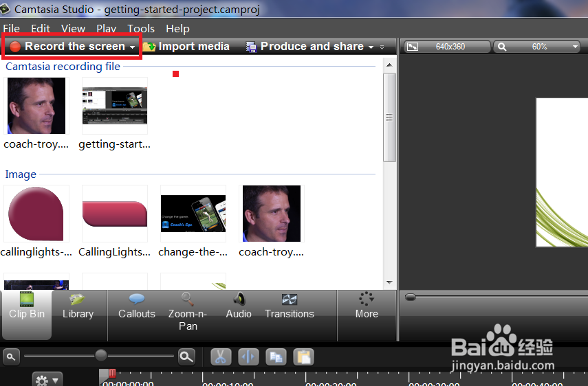Switch to the Clip Bin tab

pos(27,314)
